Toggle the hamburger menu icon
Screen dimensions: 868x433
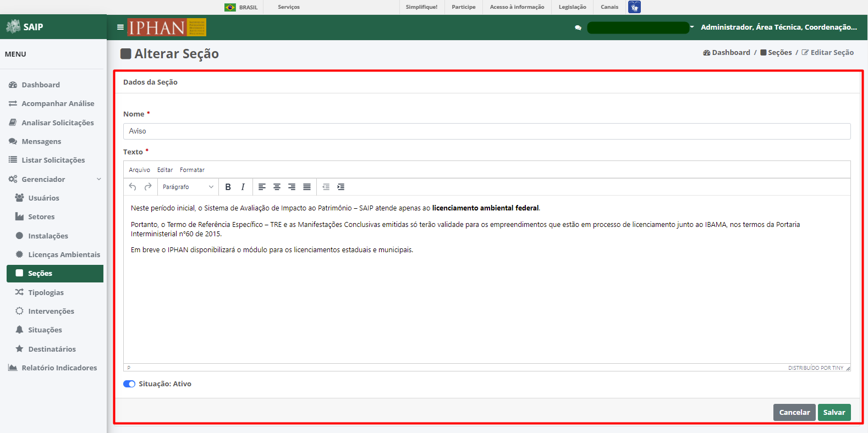(x=120, y=27)
